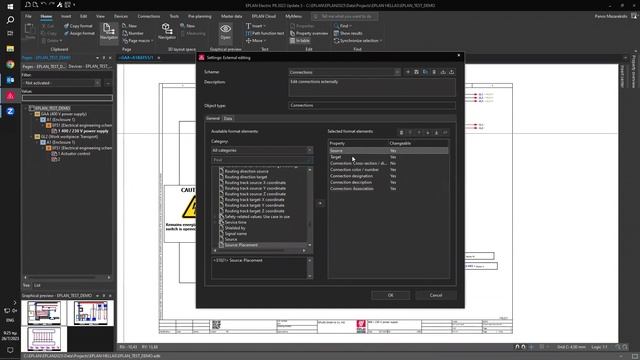This screenshot has width=640, height=360.
Task: Cancel the External editing settings dialog
Action: click(x=436, y=295)
